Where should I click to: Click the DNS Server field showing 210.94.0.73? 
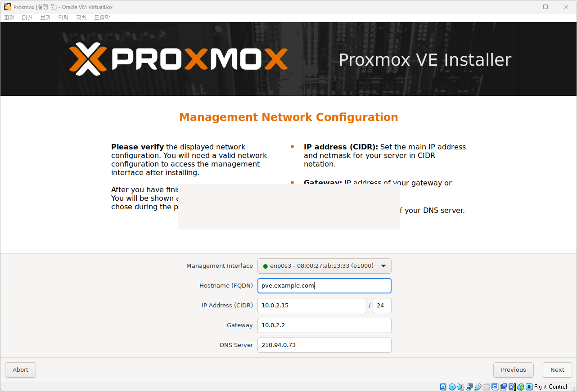325,345
